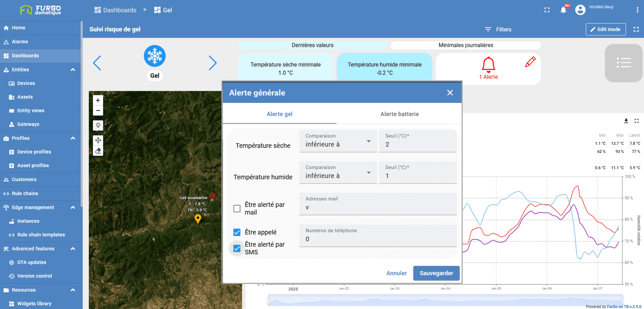Click the Sauvegarder button

(436, 273)
